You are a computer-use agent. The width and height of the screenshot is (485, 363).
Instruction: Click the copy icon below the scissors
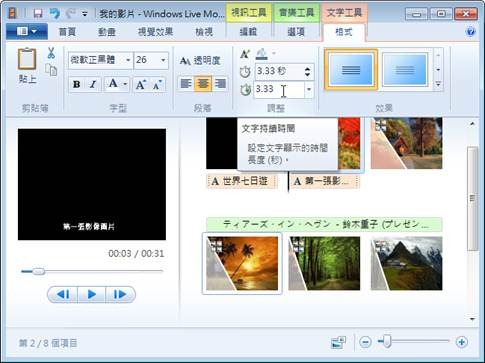51,70
